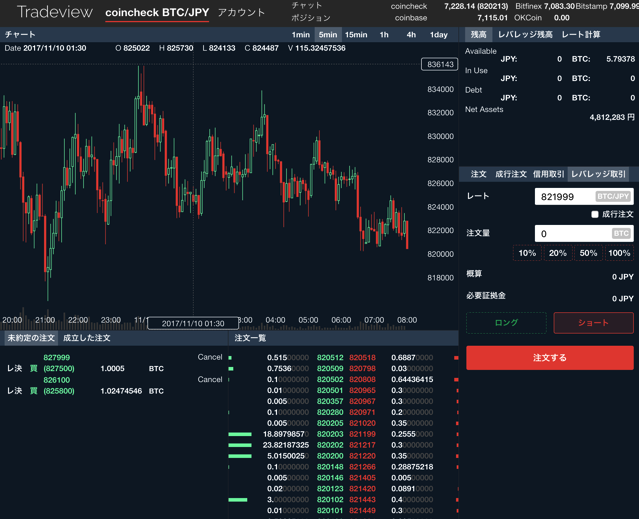Click the レート input field showing 821999
This screenshot has height=519, width=639.
(x=584, y=197)
